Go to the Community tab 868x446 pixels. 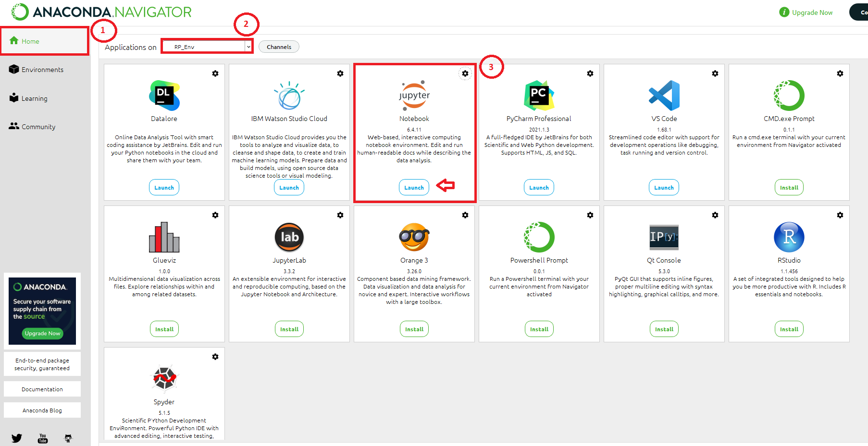tap(38, 127)
